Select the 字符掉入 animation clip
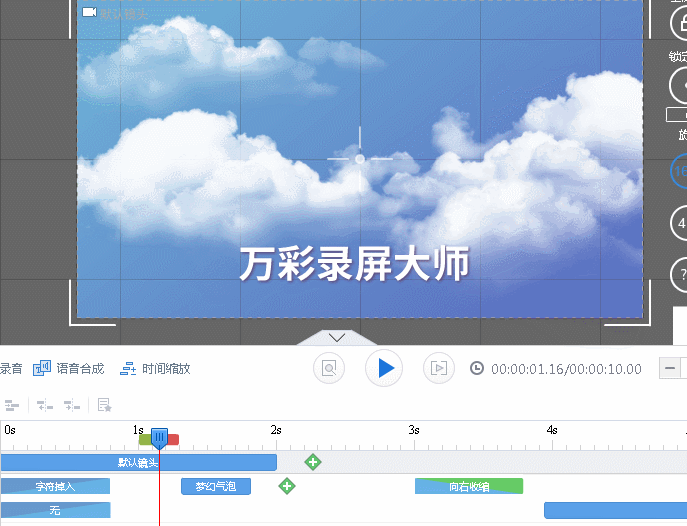Viewport: 687px width, 526px height. click(55, 486)
